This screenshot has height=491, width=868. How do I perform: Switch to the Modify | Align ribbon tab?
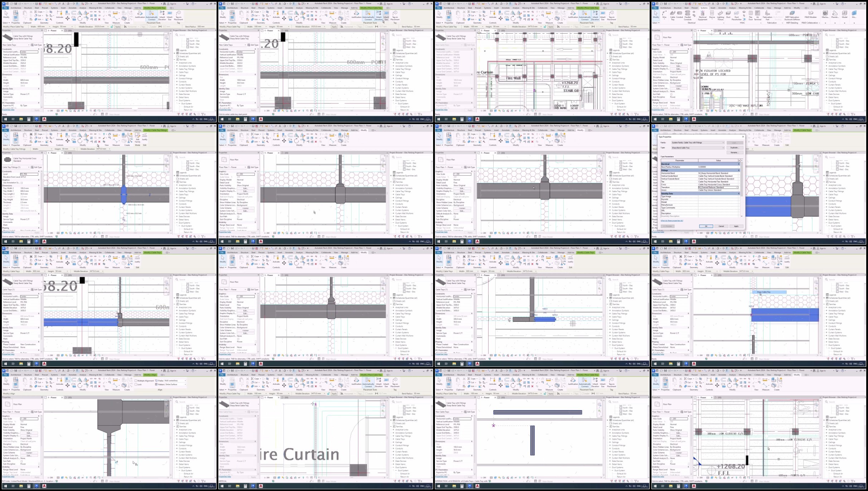coord(150,375)
